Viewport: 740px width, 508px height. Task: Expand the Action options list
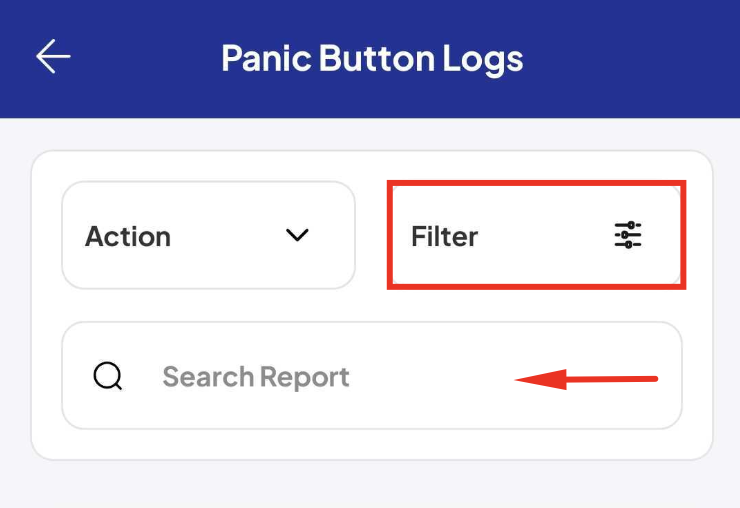click(x=208, y=235)
